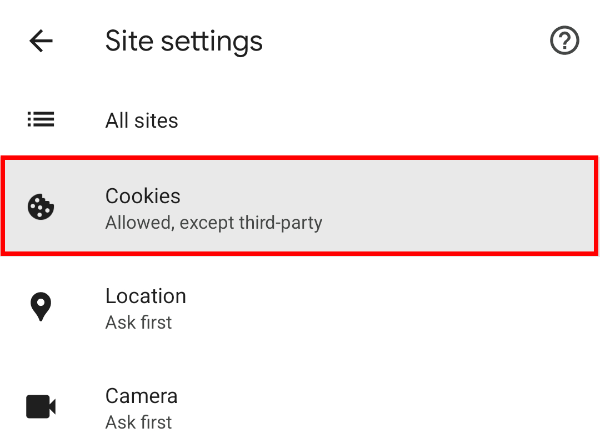Open help via the question mark icon
This screenshot has height=444, width=600.
[x=565, y=41]
